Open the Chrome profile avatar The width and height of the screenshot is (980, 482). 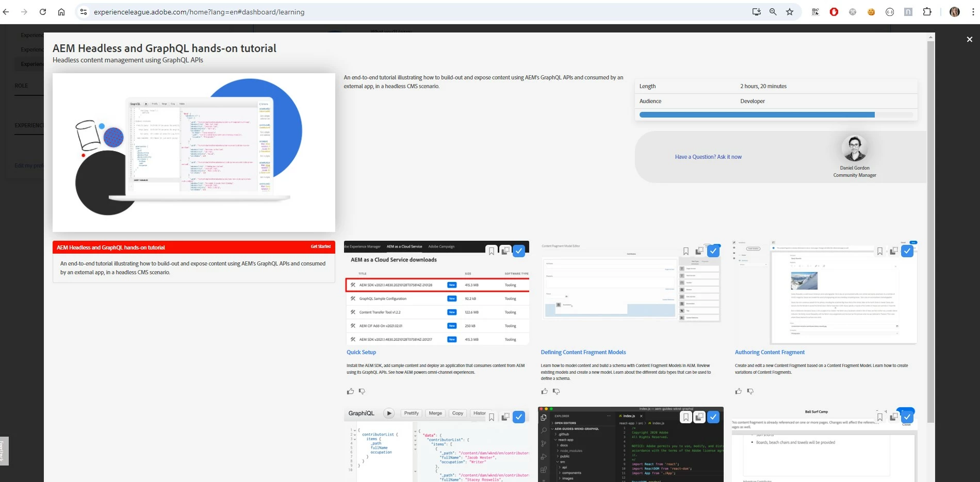(x=955, y=12)
